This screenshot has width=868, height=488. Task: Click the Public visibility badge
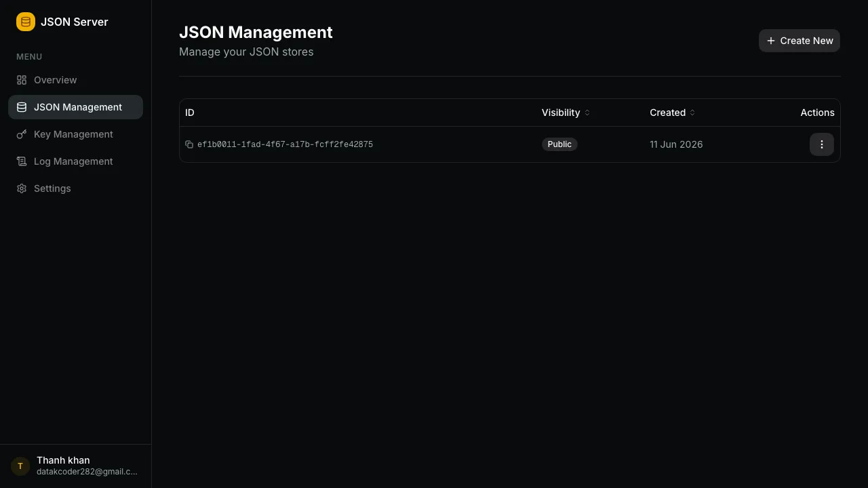(559, 144)
